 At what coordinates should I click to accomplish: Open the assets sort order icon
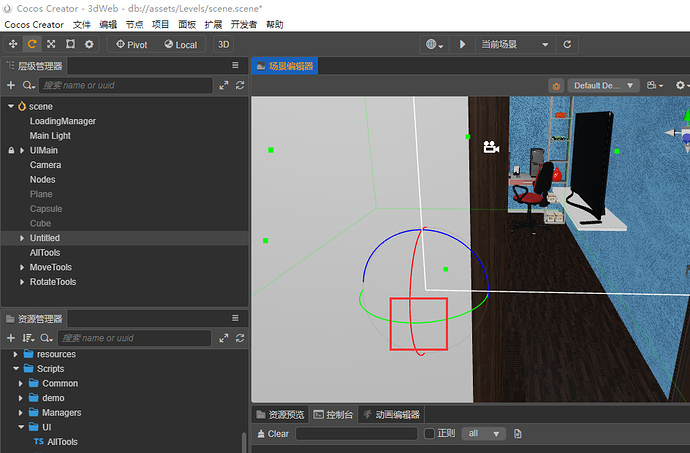tap(28, 338)
